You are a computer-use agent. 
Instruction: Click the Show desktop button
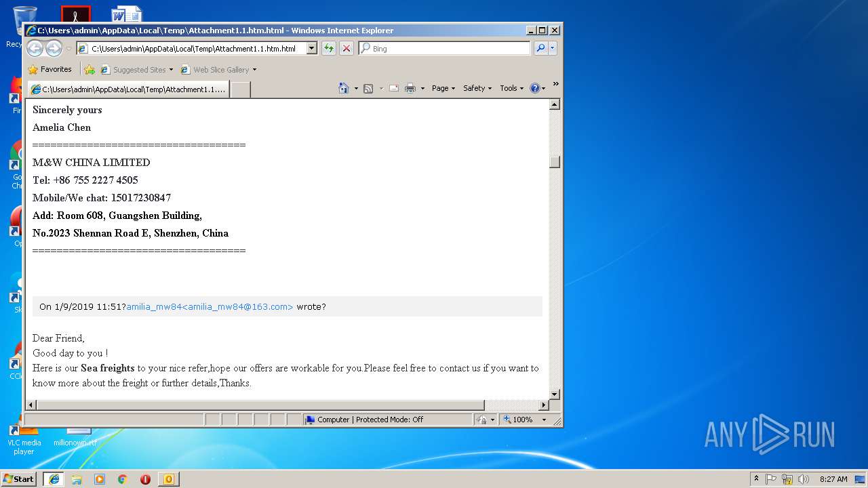click(861, 479)
